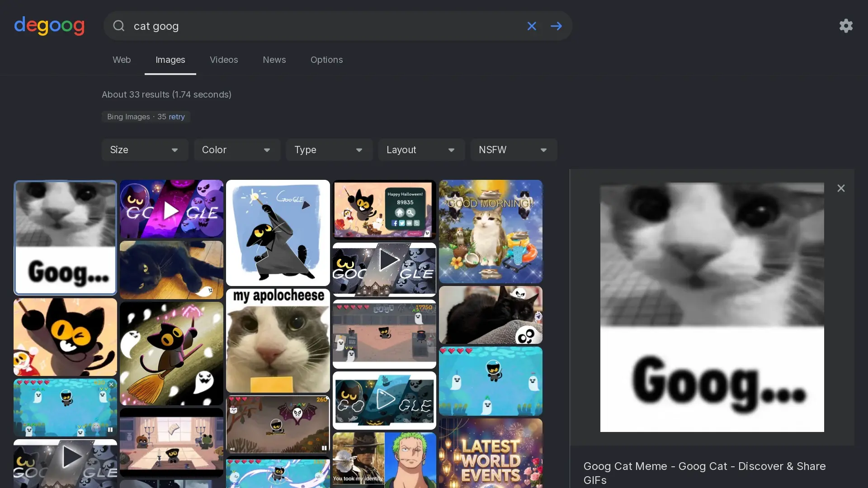Open the candle room cat game thumbnail
The image size is (868, 488).
click(x=171, y=442)
